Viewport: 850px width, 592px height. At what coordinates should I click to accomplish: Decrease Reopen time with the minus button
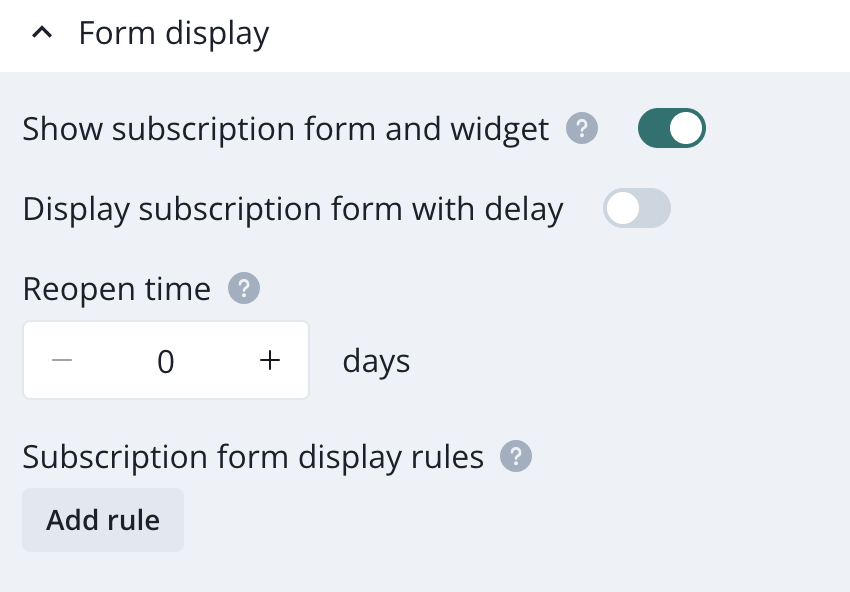pos(62,361)
